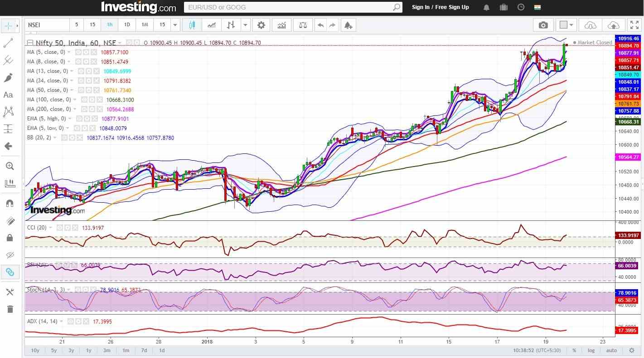644x358 pixels.
Task: Open the CCI (20) options arrow
Action: point(50,228)
